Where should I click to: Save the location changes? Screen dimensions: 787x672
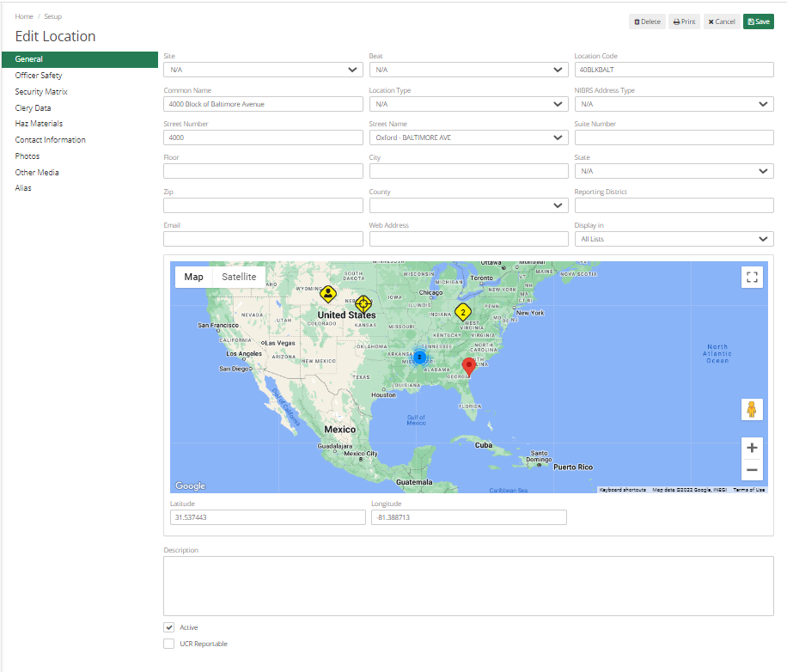click(759, 21)
